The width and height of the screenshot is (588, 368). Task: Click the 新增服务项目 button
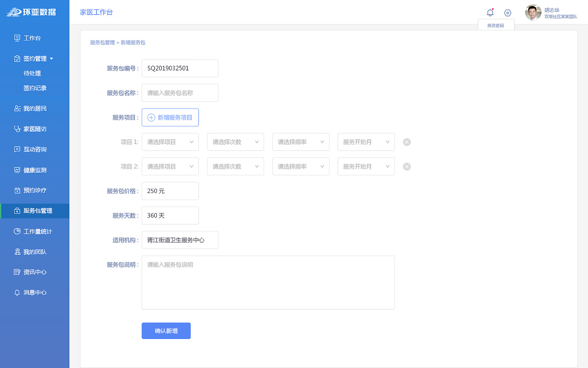pyautogui.click(x=170, y=117)
